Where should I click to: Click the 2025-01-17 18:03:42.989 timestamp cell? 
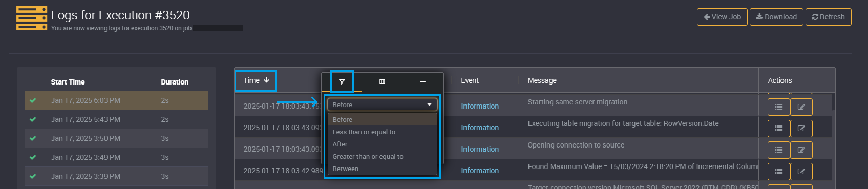[283, 171]
